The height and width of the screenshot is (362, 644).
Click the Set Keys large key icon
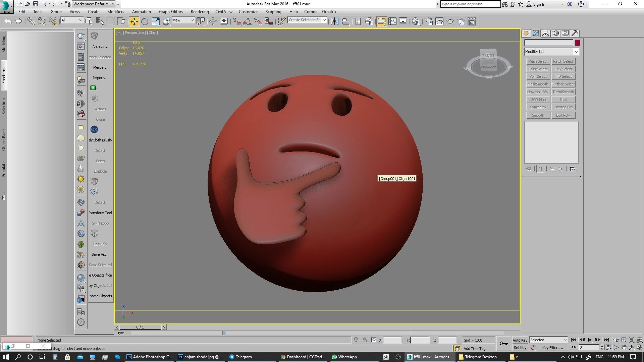click(503, 343)
